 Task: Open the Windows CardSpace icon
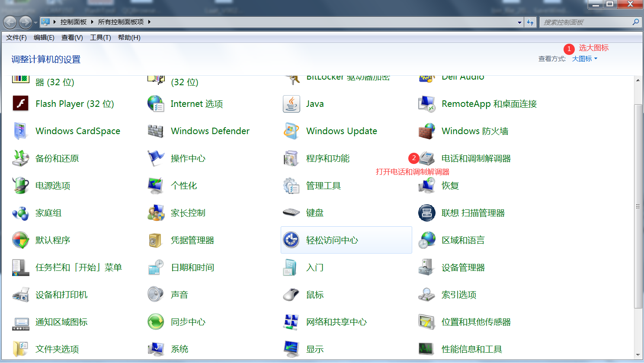(x=20, y=131)
